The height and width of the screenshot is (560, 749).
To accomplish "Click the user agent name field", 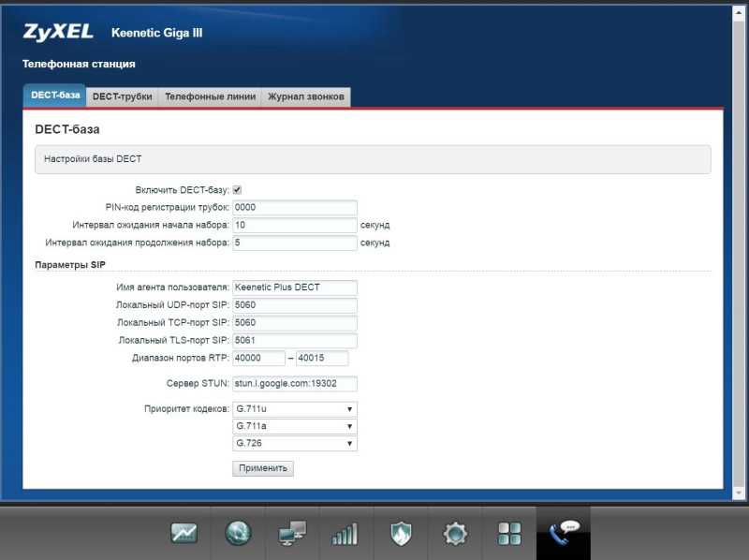I will [295, 287].
